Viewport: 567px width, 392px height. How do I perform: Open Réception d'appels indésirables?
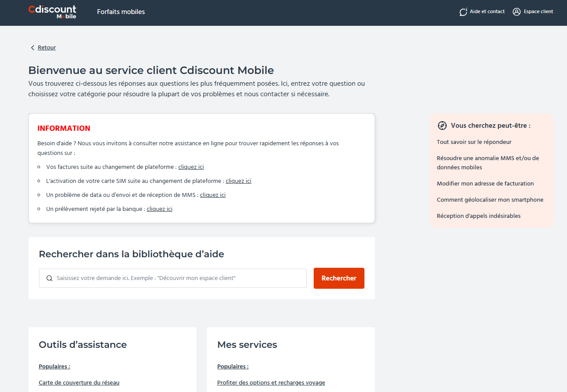pyautogui.click(x=479, y=216)
